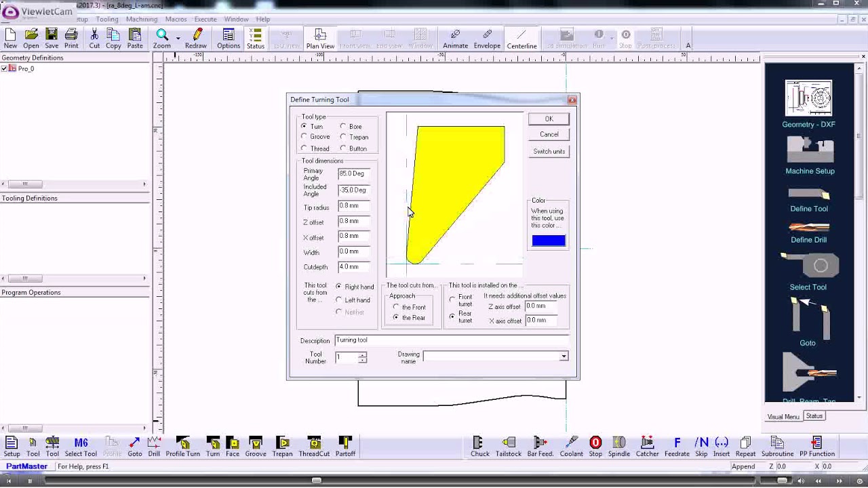Select the Button tool type radio
Screen dimensions: 868x488
pos(343,148)
